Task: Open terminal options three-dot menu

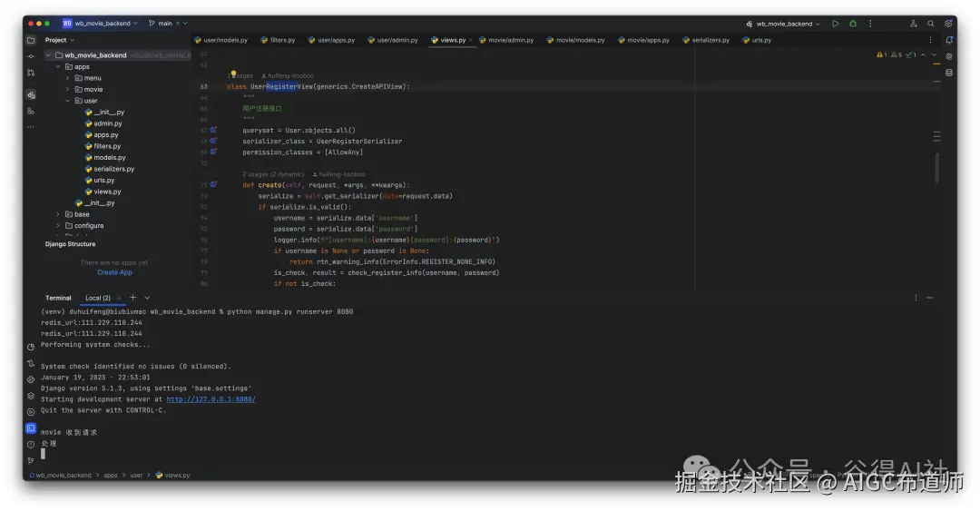Action: (x=916, y=299)
